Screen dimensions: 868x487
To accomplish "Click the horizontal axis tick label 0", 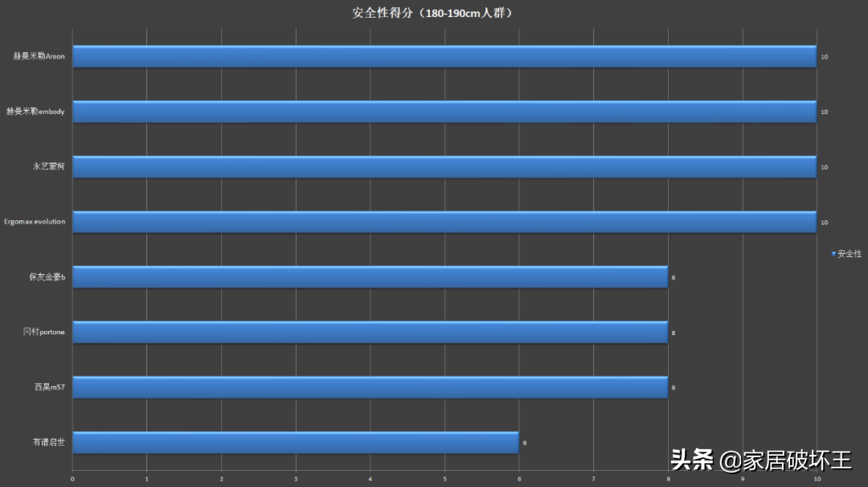I will (72, 479).
